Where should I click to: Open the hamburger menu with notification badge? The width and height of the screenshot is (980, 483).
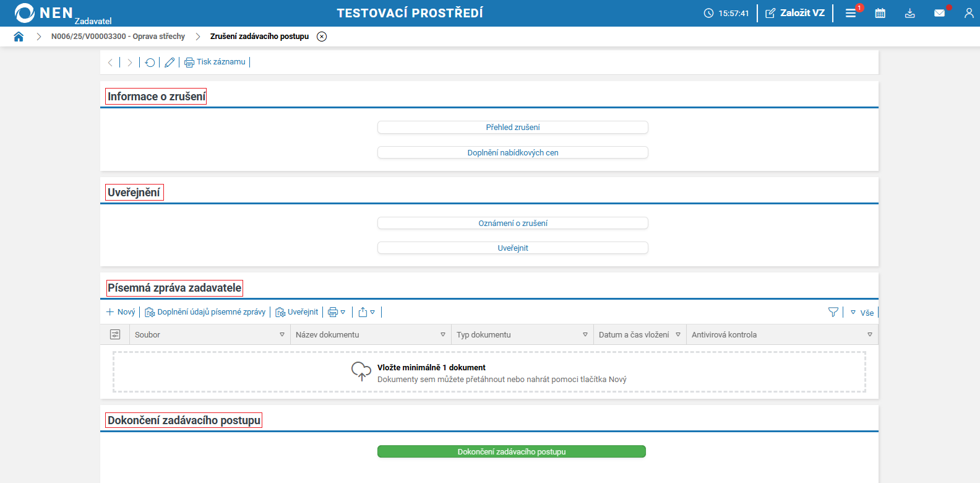click(x=851, y=13)
